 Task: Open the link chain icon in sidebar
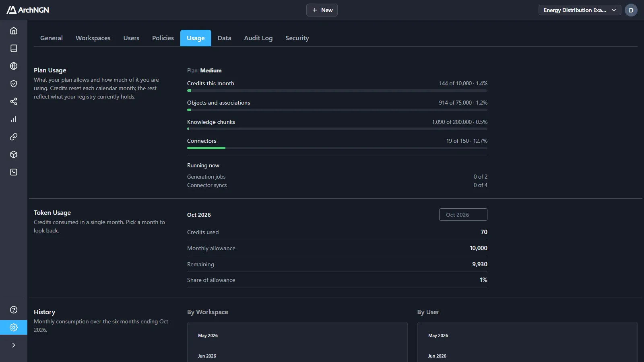[14, 137]
